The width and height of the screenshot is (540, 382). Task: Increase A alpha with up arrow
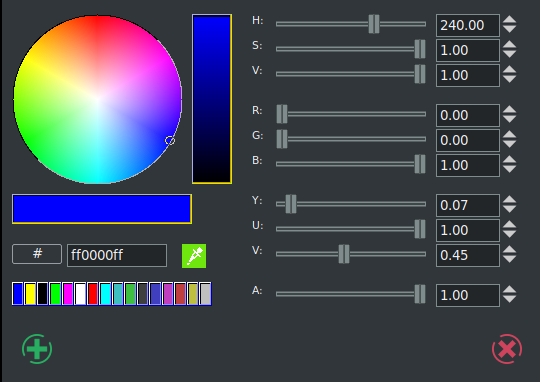tap(509, 290)
